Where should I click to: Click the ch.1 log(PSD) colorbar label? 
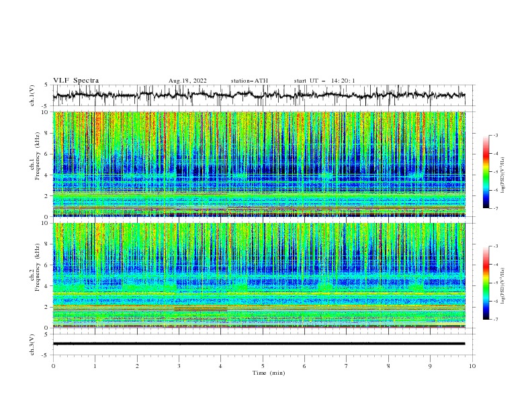coord(502,175)
